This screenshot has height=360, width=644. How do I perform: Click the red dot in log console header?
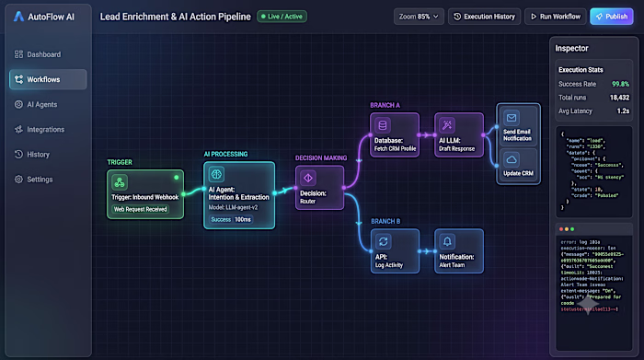coord(561,229)
